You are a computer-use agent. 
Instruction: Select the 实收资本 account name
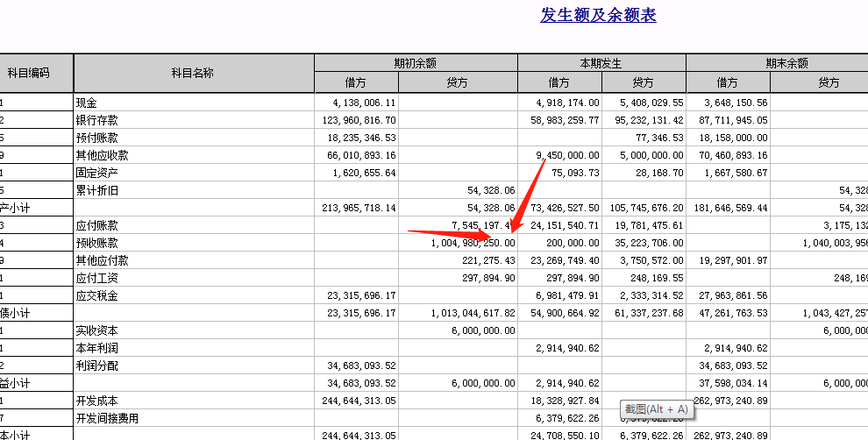click(x=96, y=331)
